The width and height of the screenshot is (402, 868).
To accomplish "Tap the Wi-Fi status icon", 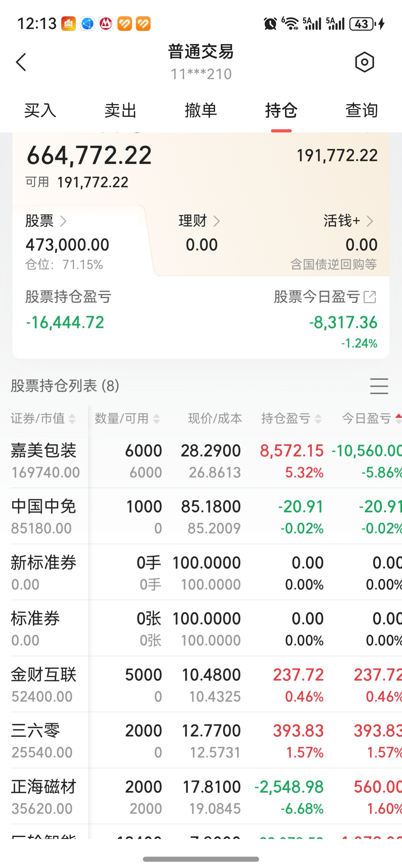I will [x=290, y=23].
